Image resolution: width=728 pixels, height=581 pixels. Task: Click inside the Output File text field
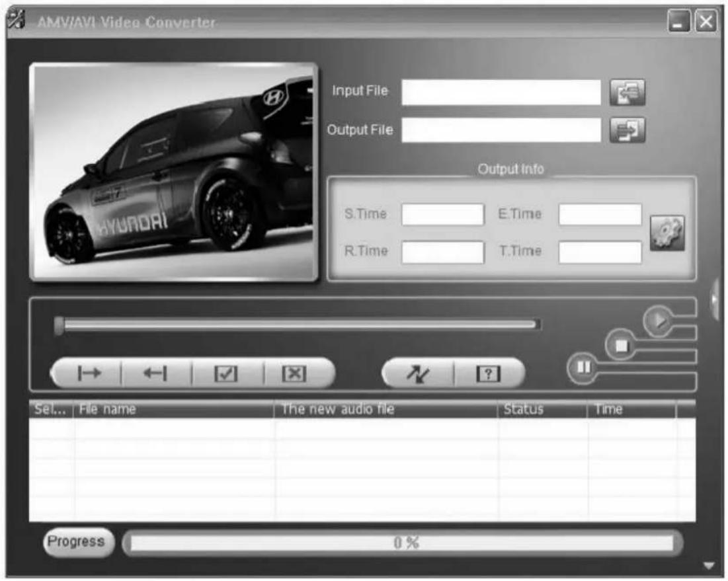(x=501, y=130)
